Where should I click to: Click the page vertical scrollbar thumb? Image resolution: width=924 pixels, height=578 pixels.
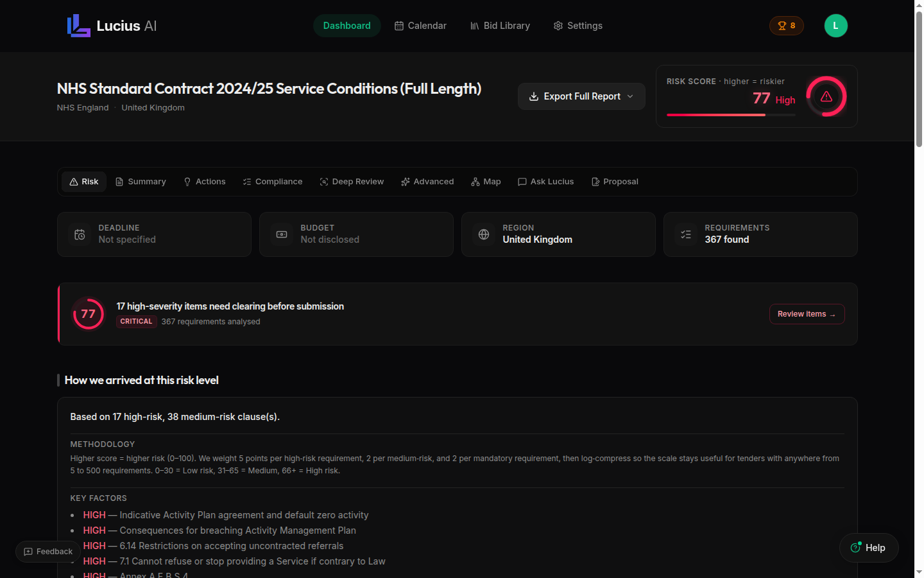click(x=919, y=78)
